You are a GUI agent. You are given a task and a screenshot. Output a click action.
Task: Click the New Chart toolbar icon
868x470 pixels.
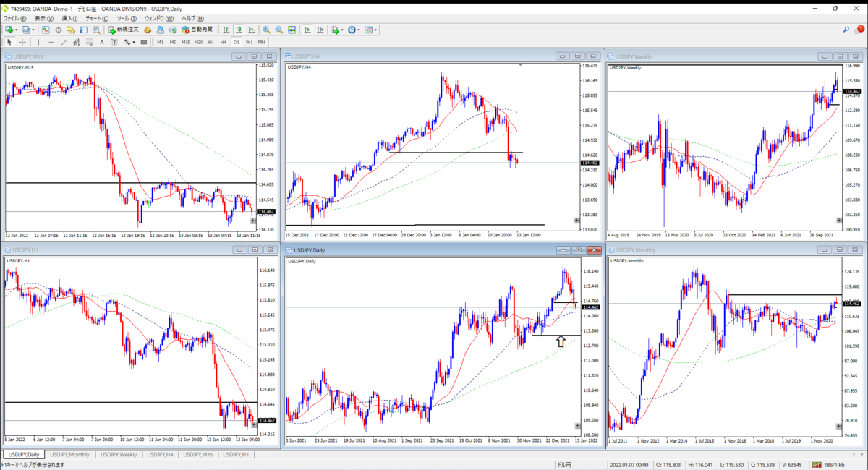tap(9, 30)
